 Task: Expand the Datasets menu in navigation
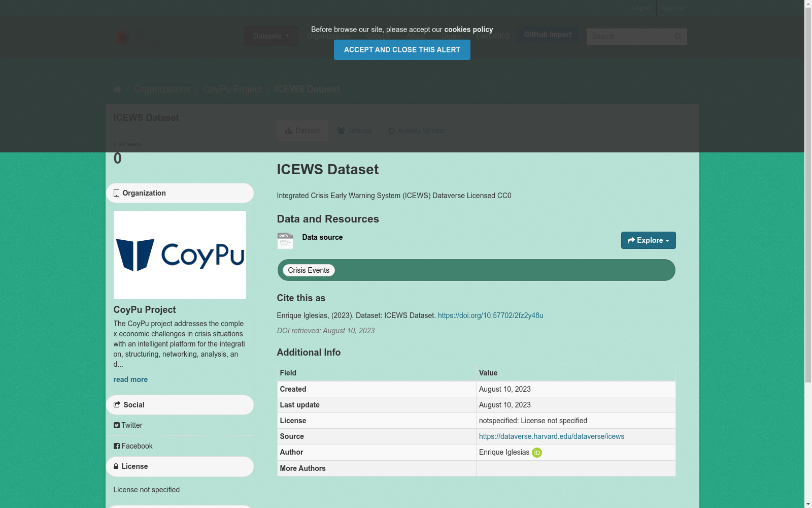pos(271,36)
